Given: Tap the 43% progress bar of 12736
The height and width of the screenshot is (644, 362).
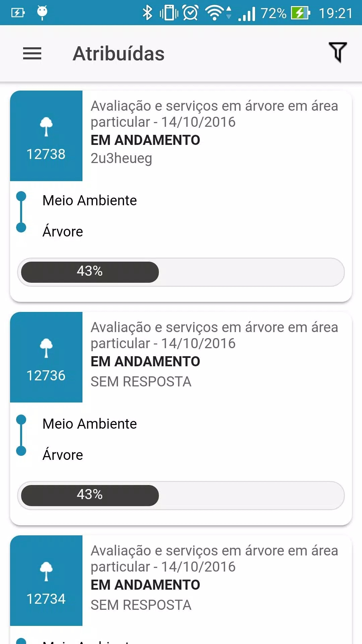Looking at the screenshot, I should click(x=181, y=495).
